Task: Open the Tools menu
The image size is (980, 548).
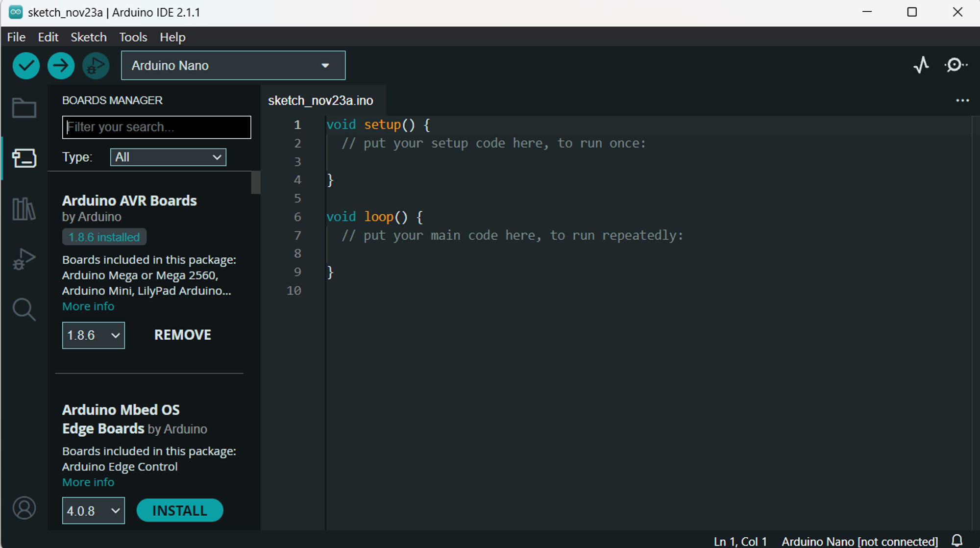Action: click(133, 37)
